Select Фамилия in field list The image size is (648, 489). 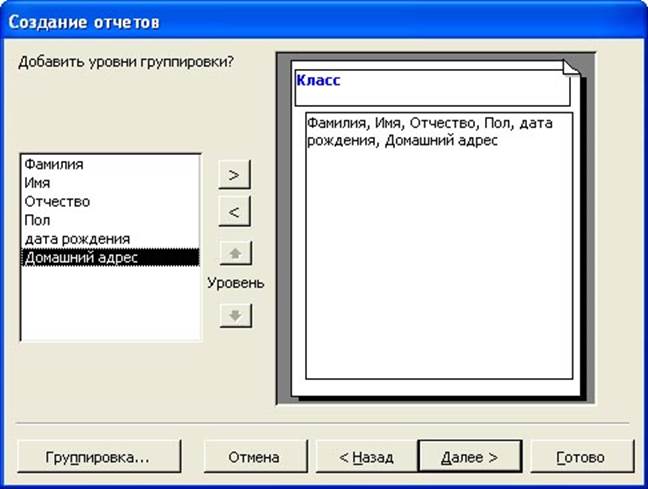(110, 164)
